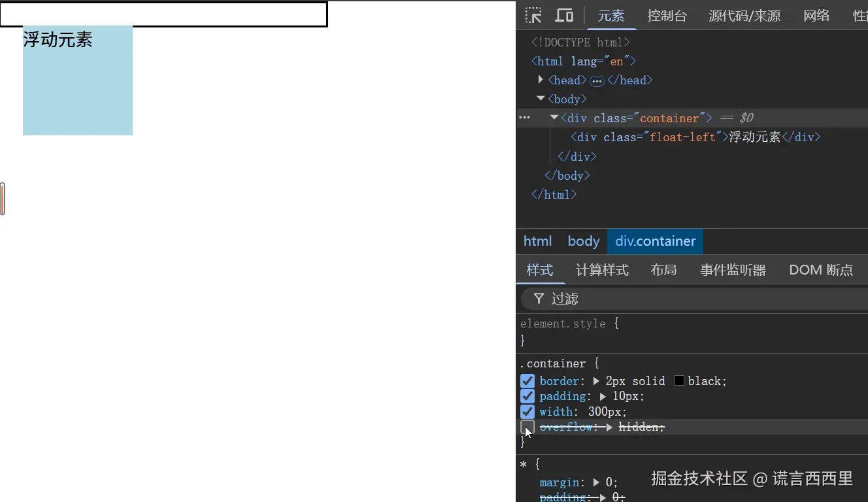868x502 pixels.
Task: Activate the inspect element picker icon
Action: tap(533, 16)
